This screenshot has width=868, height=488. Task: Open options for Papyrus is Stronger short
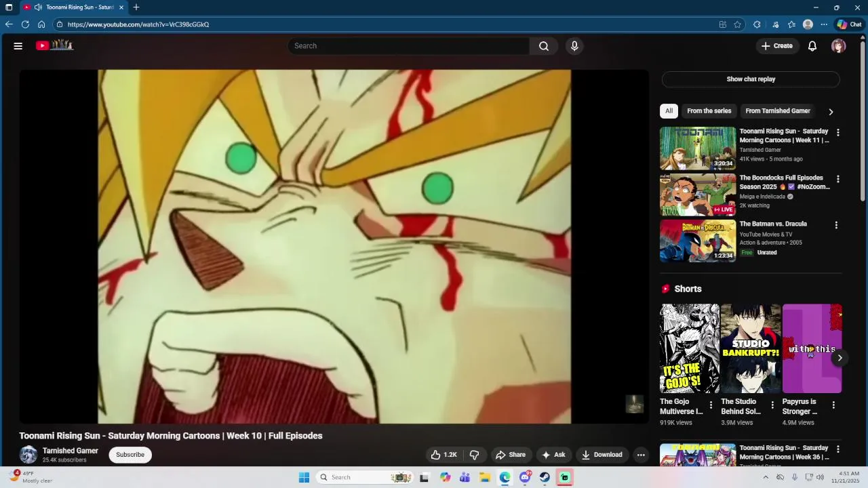pyautogui.click(x=833, y=405)
